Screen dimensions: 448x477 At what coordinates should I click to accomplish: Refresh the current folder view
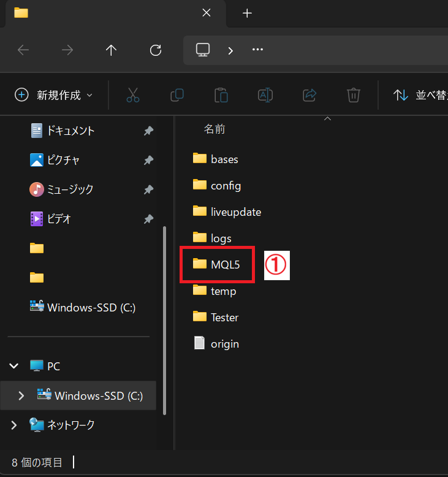[x=156, y=50]
